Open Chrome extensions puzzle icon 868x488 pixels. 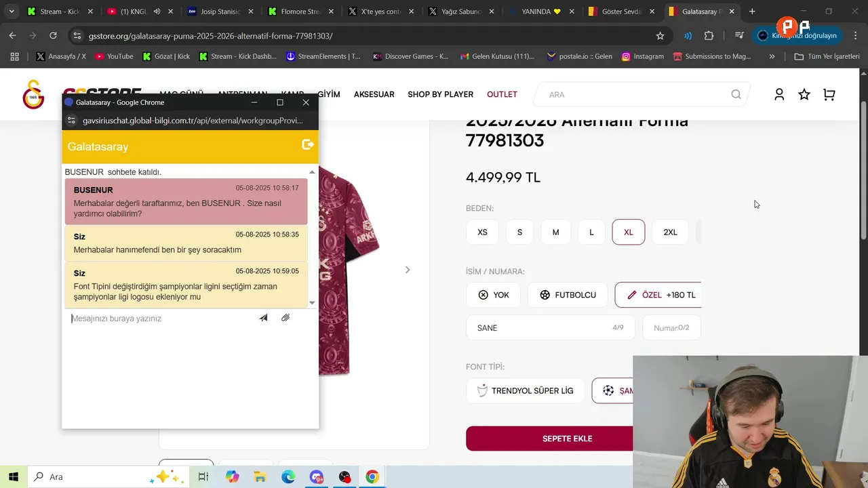coord(709,36)
